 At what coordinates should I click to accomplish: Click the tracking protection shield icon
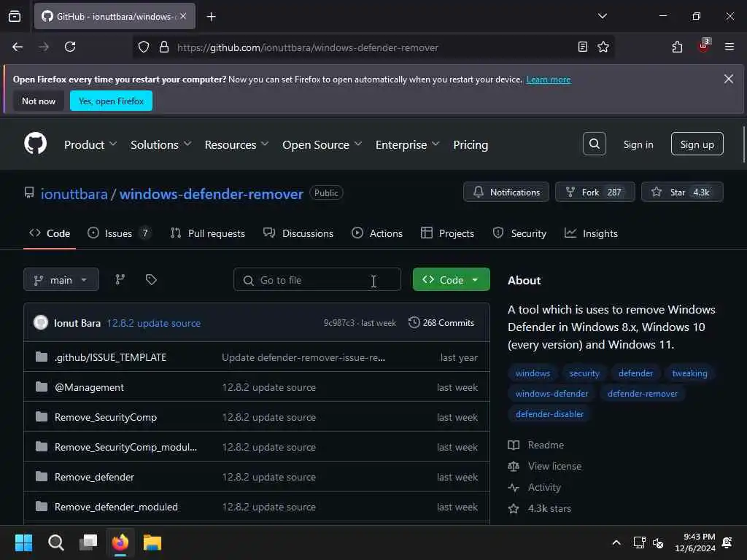(x=144, y=47)
